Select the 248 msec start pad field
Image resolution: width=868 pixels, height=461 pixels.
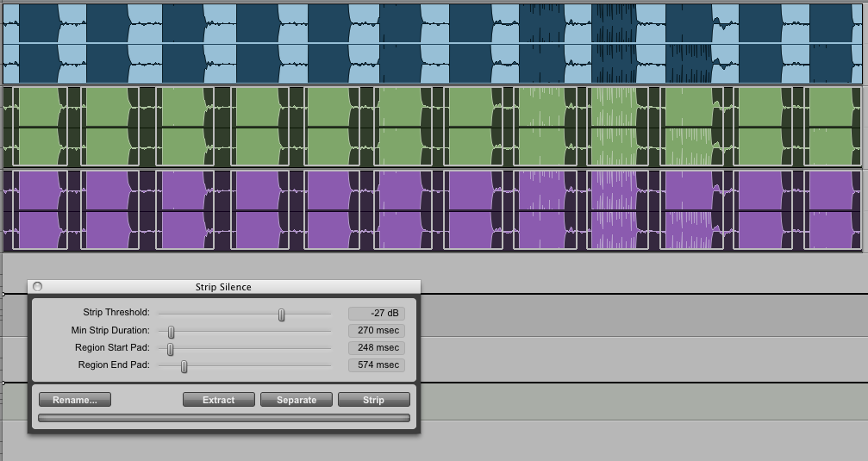(x=377, y=347)
